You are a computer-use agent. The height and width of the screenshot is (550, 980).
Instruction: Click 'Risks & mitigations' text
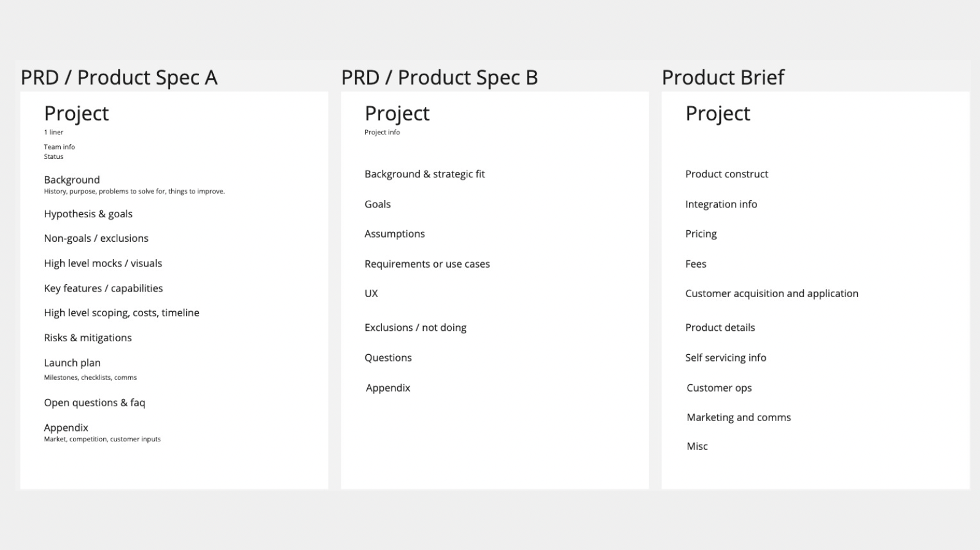(88, 338)
